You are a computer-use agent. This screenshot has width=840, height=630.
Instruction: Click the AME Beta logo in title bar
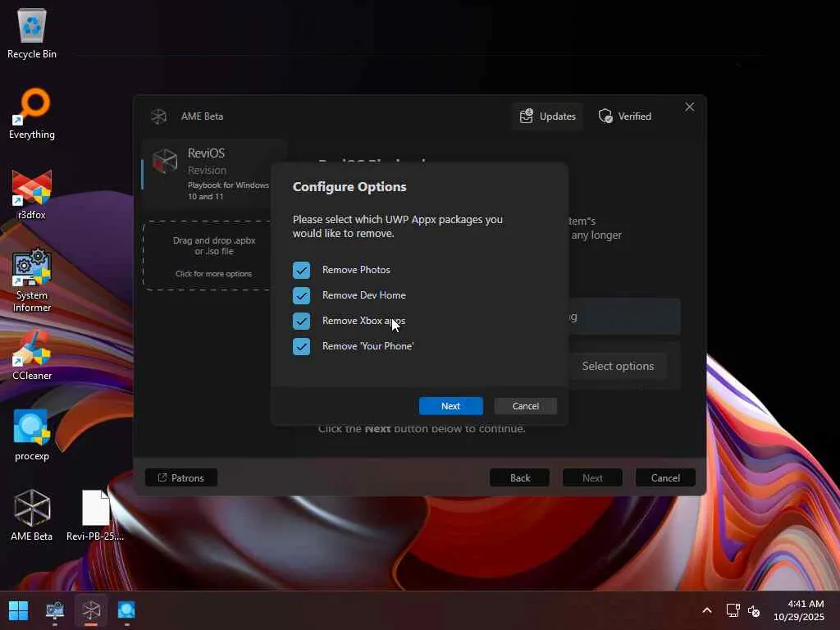tap(158, 116)
